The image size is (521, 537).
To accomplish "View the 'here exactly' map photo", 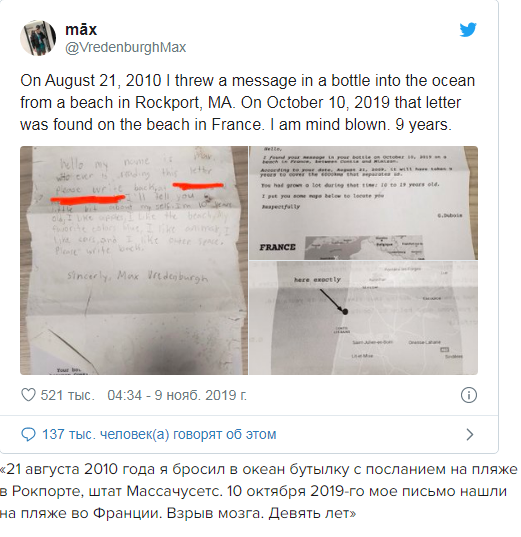I will (x=363, y=318).
